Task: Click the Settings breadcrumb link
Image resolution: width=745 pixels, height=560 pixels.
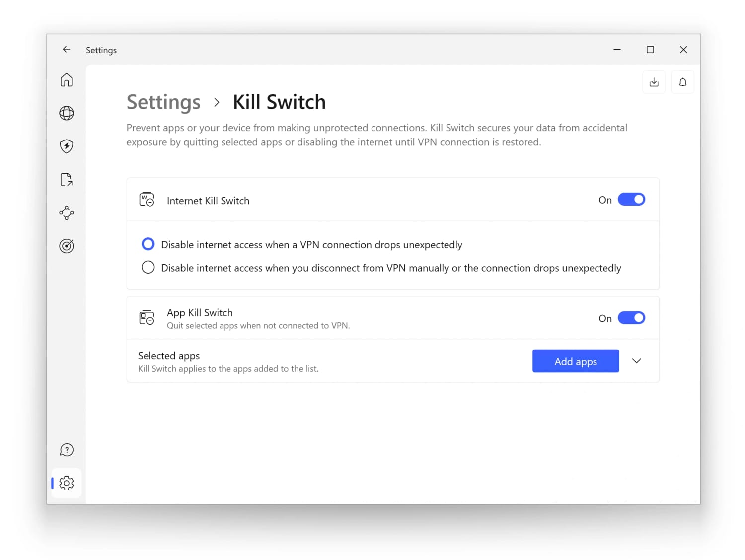Action: 163,102
